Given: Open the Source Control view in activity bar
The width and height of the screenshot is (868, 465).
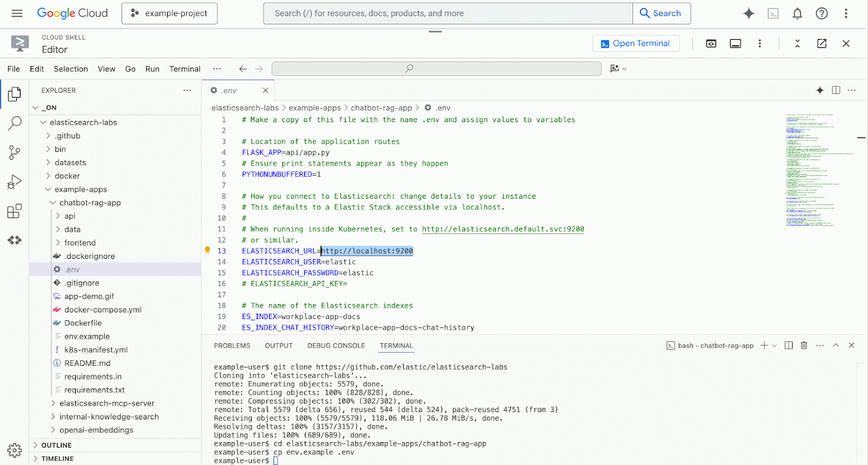Looking at the screenshot, I should coord(15,152).
